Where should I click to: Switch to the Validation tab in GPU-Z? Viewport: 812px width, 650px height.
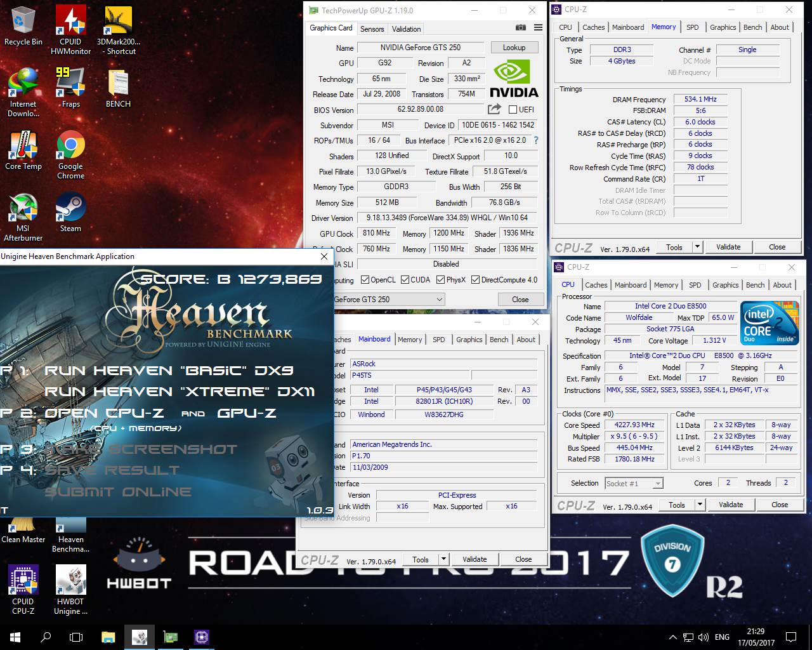406,29
